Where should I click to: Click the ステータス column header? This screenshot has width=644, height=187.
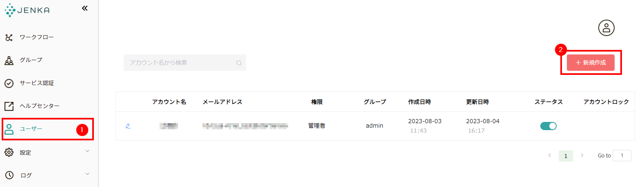pyautogui.click(x=549, y=102)
